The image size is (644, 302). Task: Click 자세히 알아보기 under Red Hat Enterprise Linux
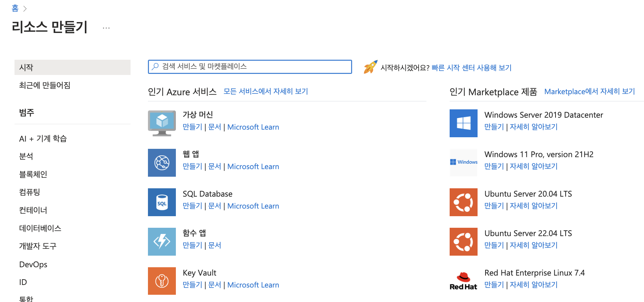coord(534,285)
